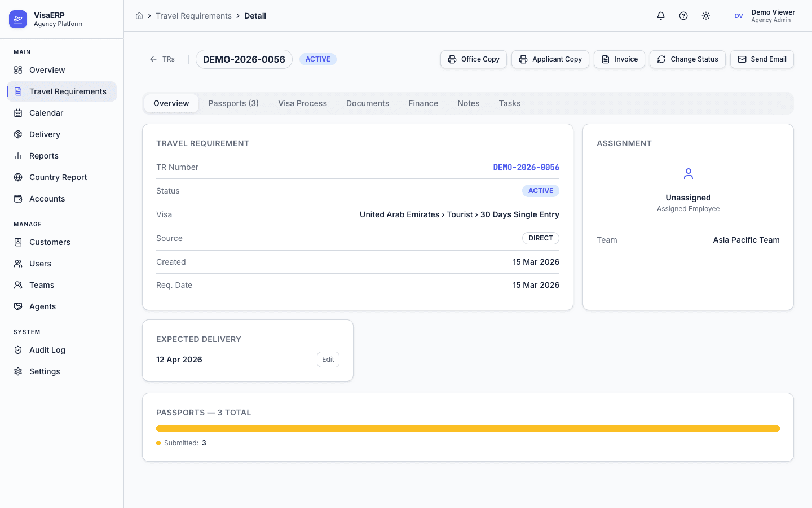Switch to the Passports (3) tab
The height and width of the screenshot is (508, 812).
(233, 103)
